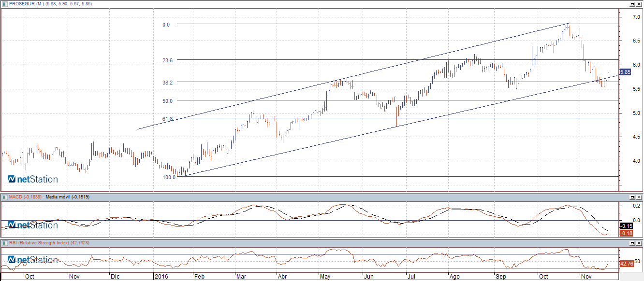The height and width of the screenshot is (281, 644).
Task: Click the 6.5 price axis label
Action: point(636,41)
